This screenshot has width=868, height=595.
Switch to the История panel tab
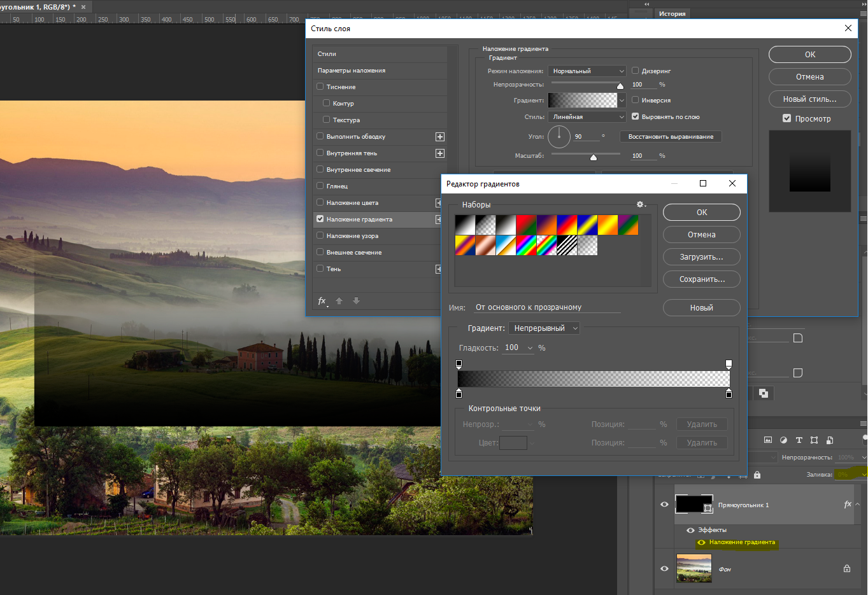(x=672, y=13)
